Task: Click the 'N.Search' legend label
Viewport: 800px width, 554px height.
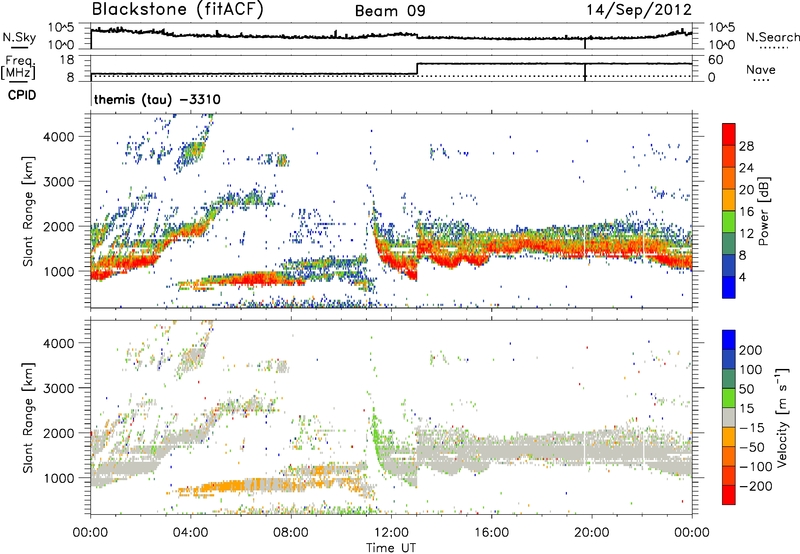Action: click(772, 37)
